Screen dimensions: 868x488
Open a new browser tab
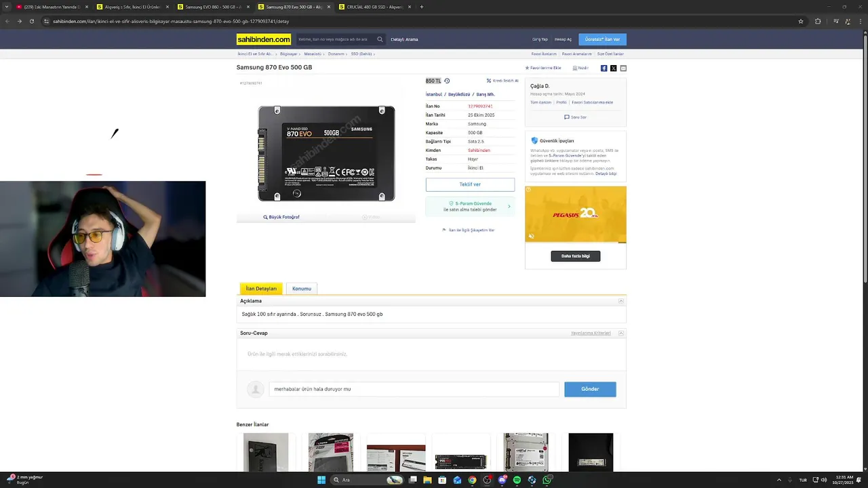tap(422, 7)
